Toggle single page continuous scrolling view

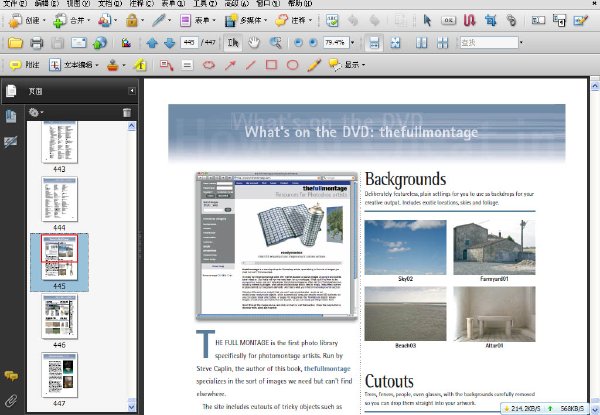pyautogui.click(x=374, y=43)
